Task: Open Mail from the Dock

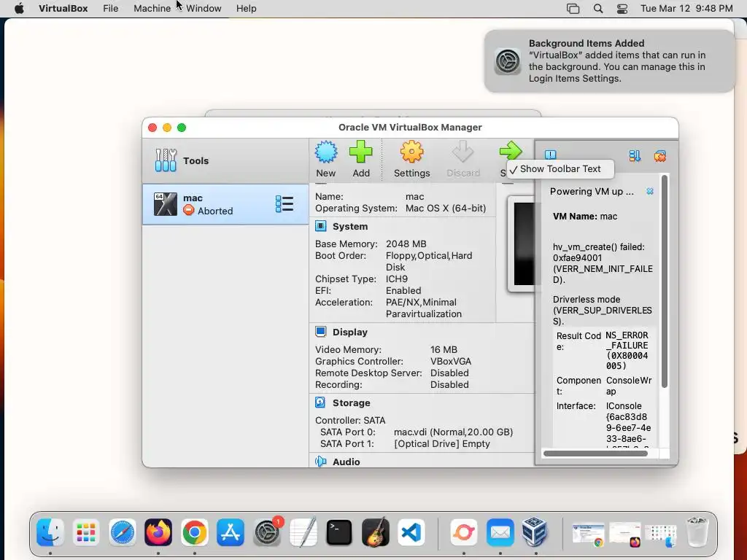Action: [x=500, y=532]
